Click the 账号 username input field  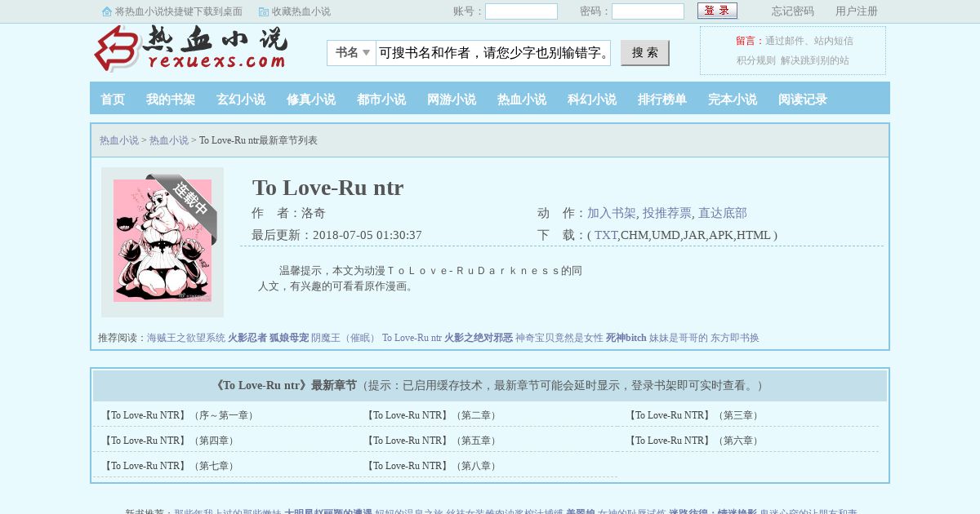point(521,11)
